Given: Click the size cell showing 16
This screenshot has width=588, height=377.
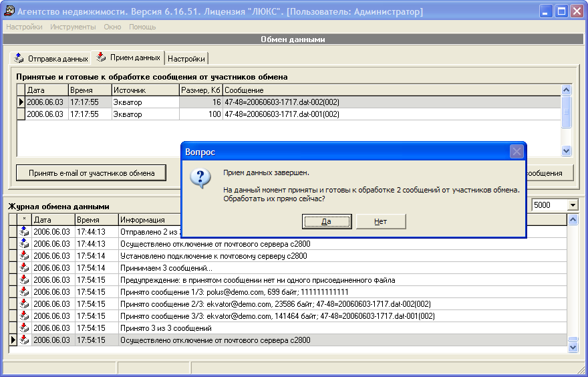Looking at the screenshot, I should (x=201, y=102).
